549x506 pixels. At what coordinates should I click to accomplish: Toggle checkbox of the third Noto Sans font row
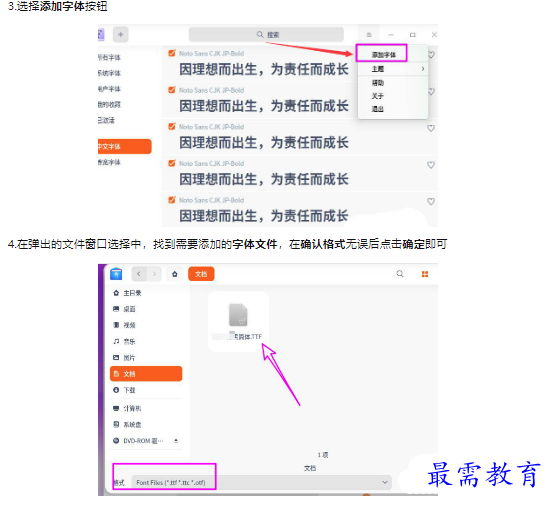(x=172, y=126)
